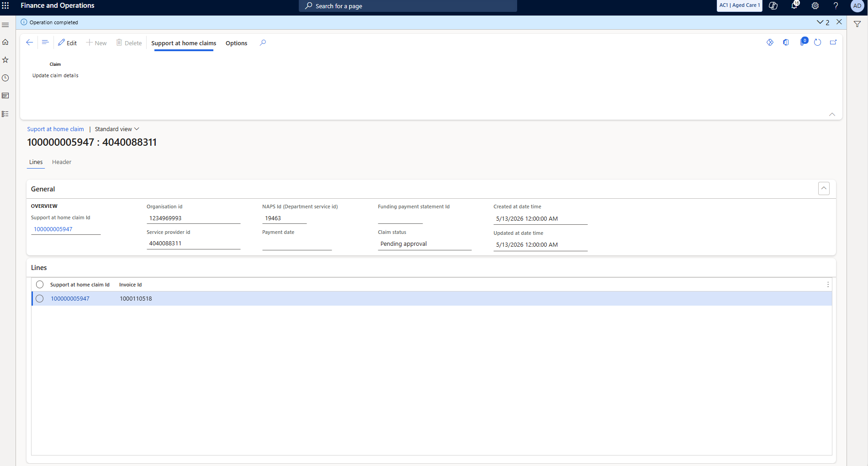Click empty Payment date field
The width and height of the screenshot is (868, 466).
tap(297, 244)
